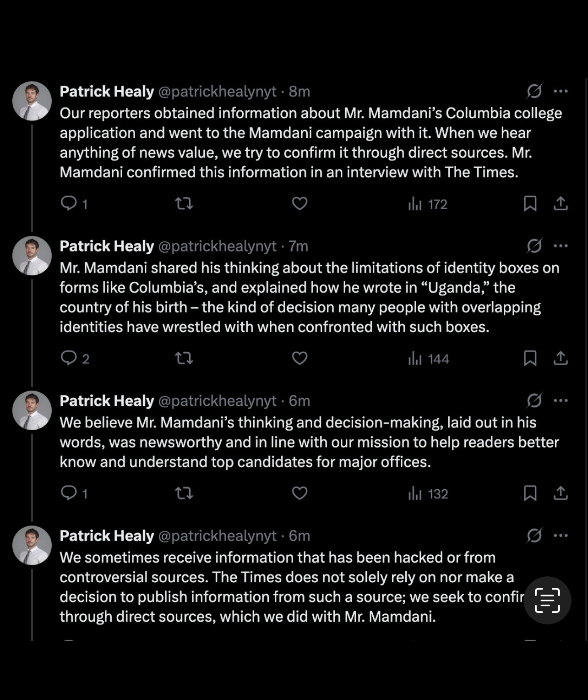Tap the live text scan button
Viewport: 588px width, 700px height.
(x=547, y=600)
